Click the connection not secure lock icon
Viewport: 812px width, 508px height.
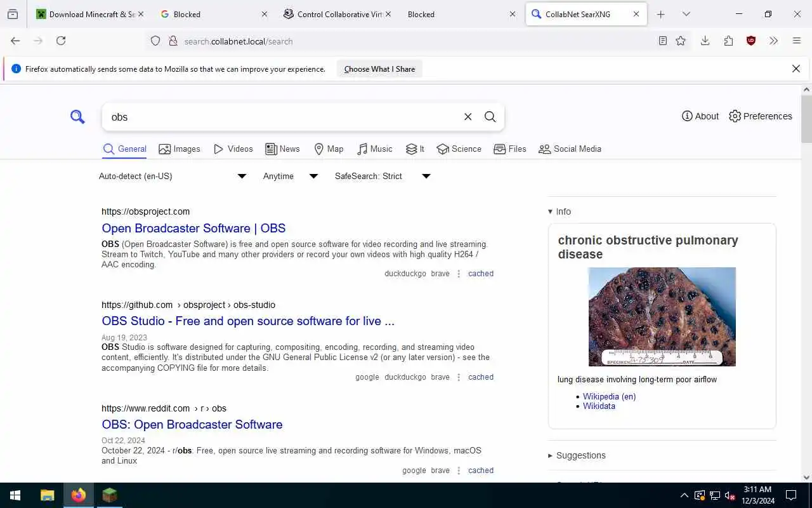coord(173,41)
